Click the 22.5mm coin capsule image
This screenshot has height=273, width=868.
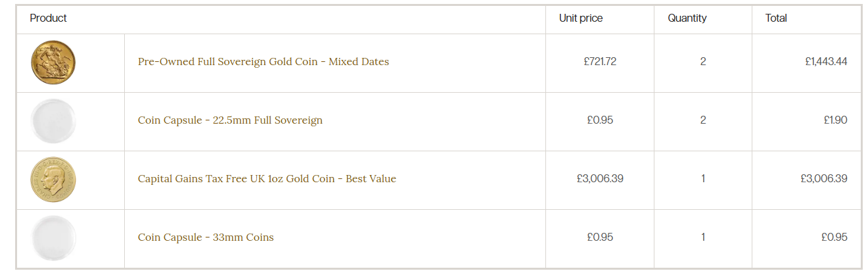54,121
